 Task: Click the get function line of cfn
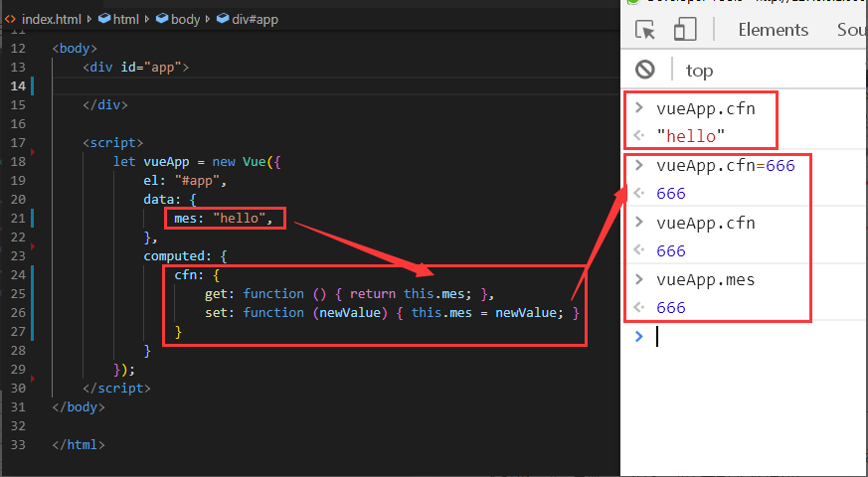[349, 294]
